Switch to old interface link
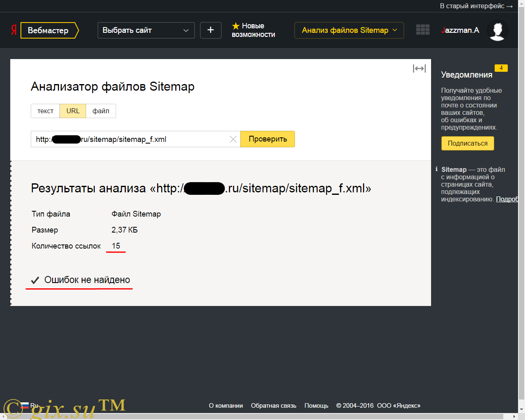 (x=476, y=6)
